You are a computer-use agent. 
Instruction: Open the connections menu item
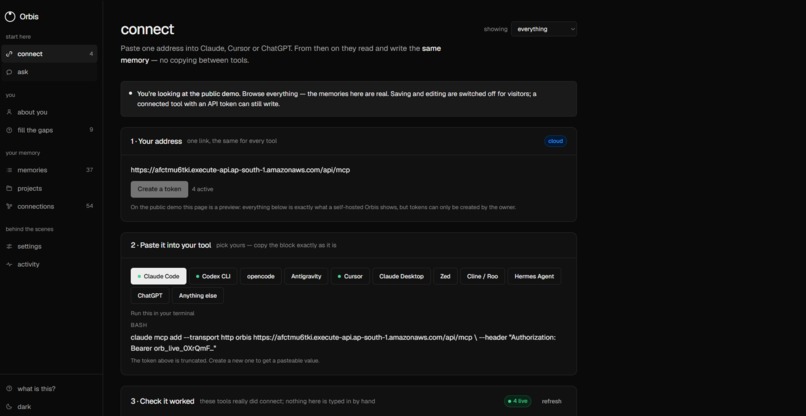click(48, 206)
